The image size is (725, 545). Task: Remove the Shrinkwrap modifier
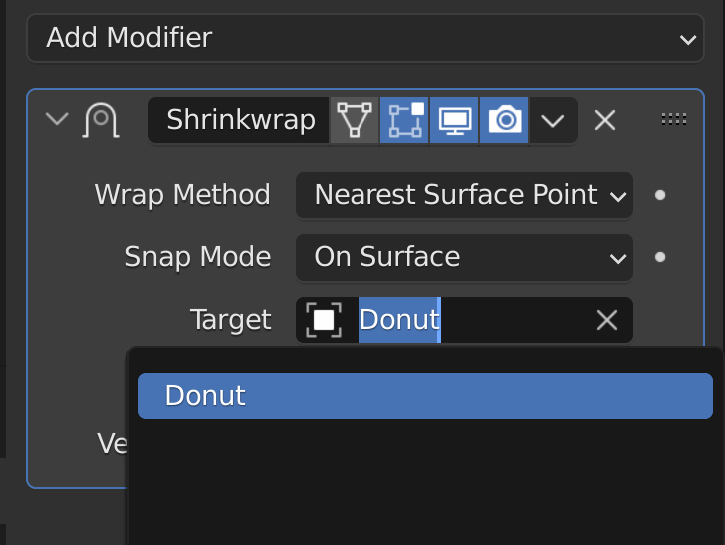(x=605, y=121)
